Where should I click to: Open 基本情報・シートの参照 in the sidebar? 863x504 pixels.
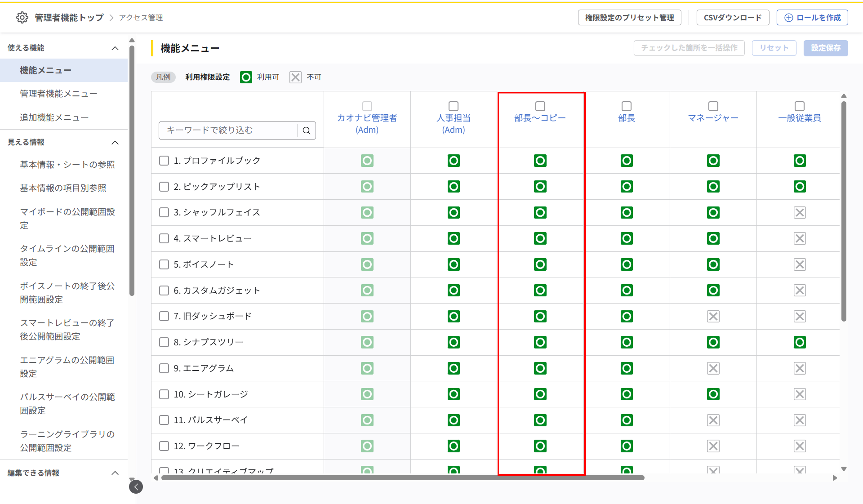(x=68, y=165)
